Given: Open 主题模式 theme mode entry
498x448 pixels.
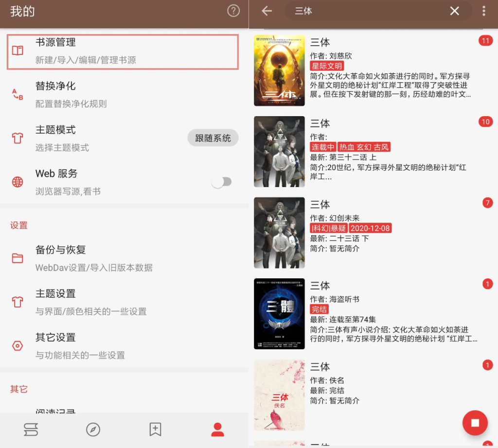Looking at the screenshot, I should (124, 138).
